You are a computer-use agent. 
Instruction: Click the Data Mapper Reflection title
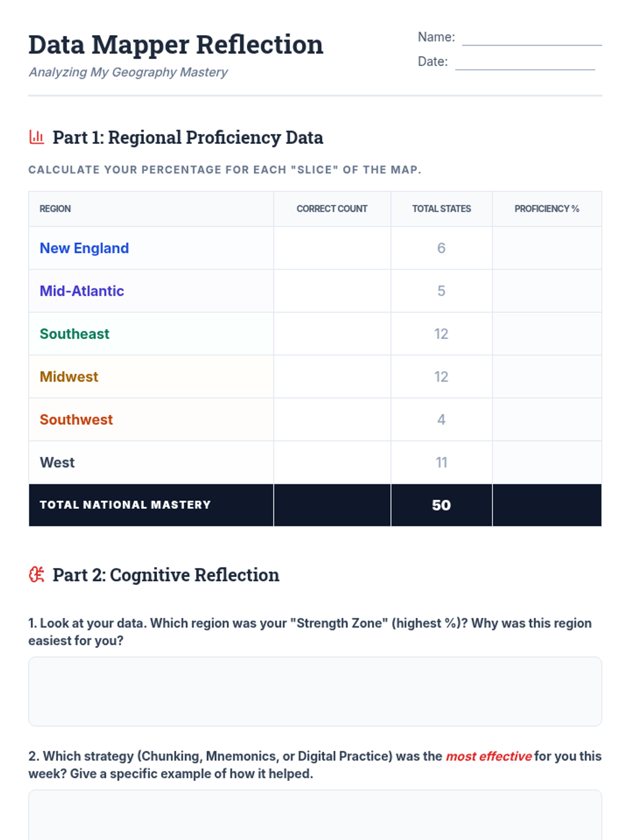(x=175, y=45)
